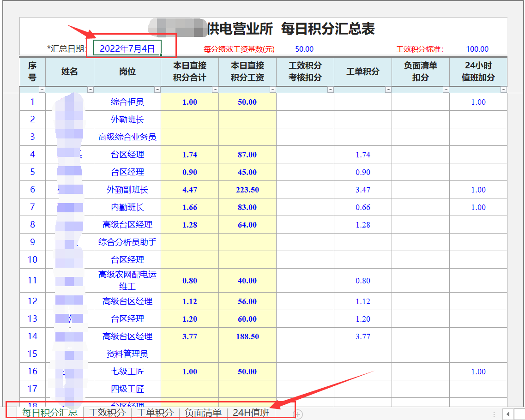The image size is (525, 420).
Task: Expand the 本日直接积分工资 filter arrow
Action: tap(273, 90)
